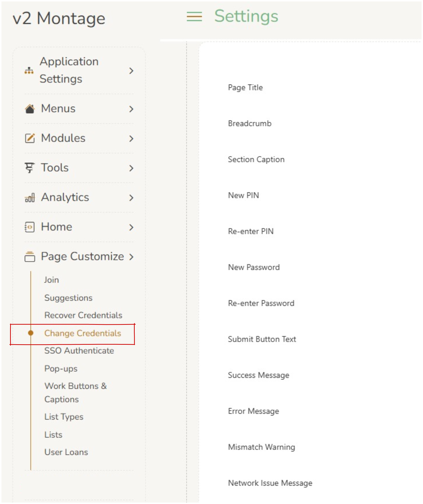Open the Recover Credentials submenu item
This screenshot has width=423, height=504.
pyautogui.click(x=83, y=315)
